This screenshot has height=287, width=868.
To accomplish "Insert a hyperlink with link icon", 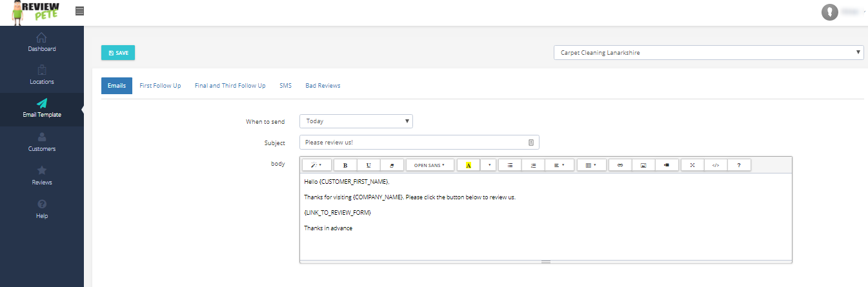I will (620, 165).
